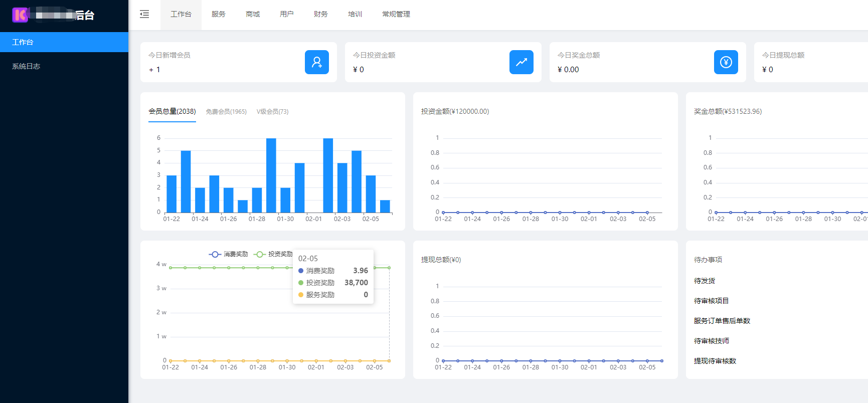Screen dimensions: 868x403
Task: Click the 服务订单售后单数 to-do item
Action: coord(722,321)
